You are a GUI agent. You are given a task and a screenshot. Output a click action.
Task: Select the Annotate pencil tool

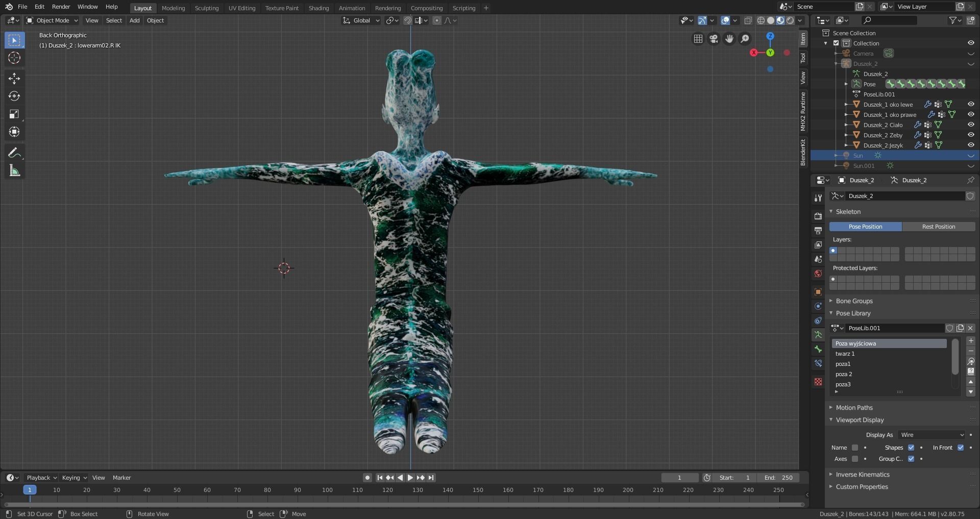(14, 153)
